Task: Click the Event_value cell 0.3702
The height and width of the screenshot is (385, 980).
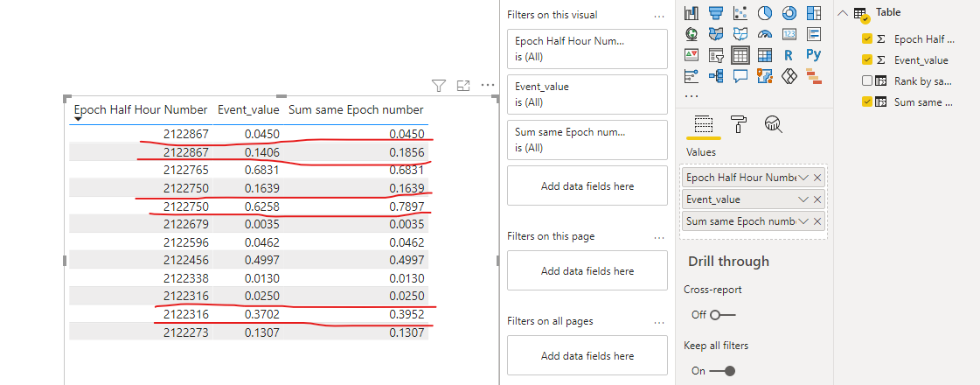Action: (x=262, y=314)
